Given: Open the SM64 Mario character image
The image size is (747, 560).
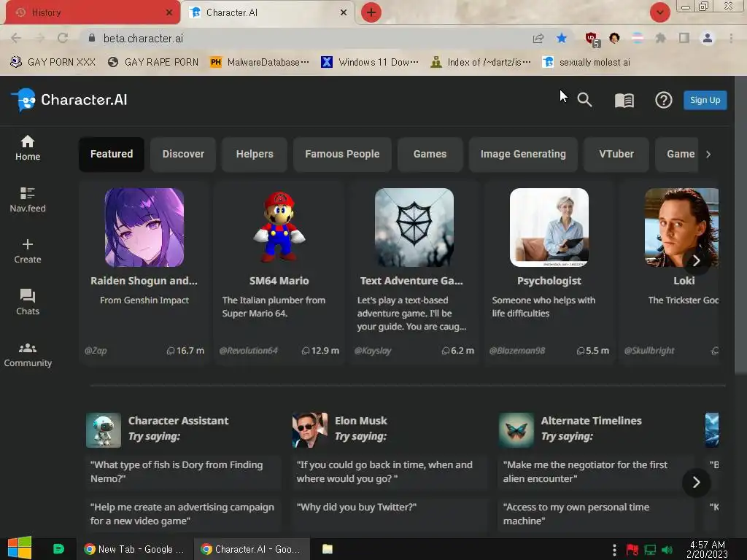Looking at the screenshot, I should click(x=279, y=227).
